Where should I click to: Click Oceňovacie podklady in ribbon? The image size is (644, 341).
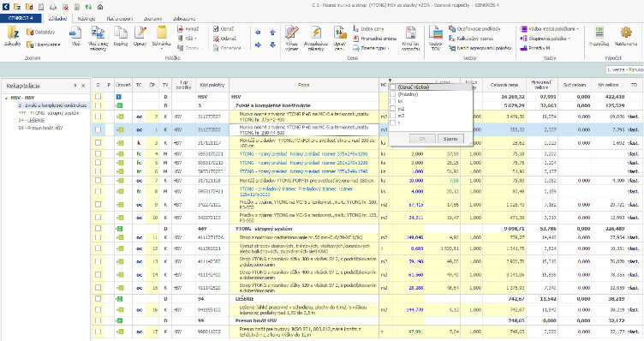[x=474, y=29]
